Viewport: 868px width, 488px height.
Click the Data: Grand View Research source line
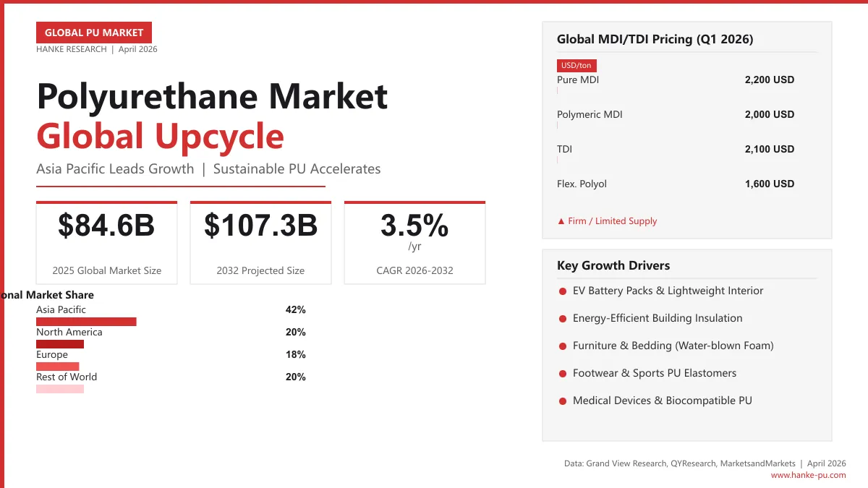(705, 463)
